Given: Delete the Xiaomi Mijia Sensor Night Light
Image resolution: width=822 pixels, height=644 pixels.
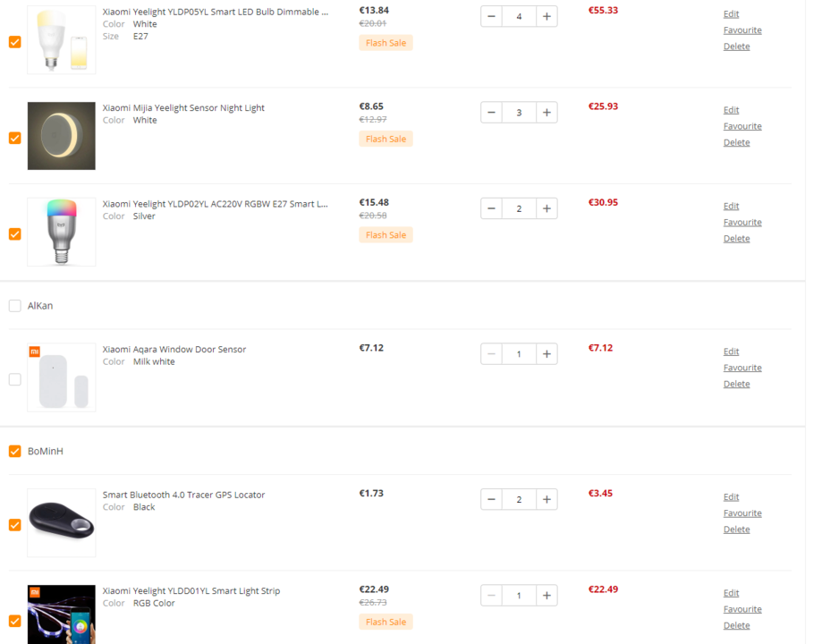Looking at the screenshot, I should point(736,142).
